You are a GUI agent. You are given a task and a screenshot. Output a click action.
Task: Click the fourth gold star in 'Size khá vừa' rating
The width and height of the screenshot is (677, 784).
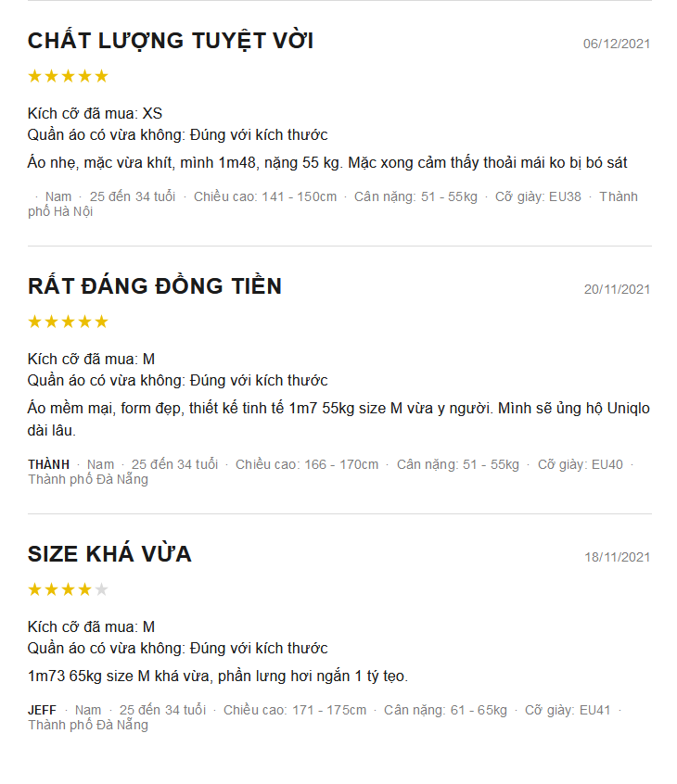pyautogui.click(x=84, y=589)
